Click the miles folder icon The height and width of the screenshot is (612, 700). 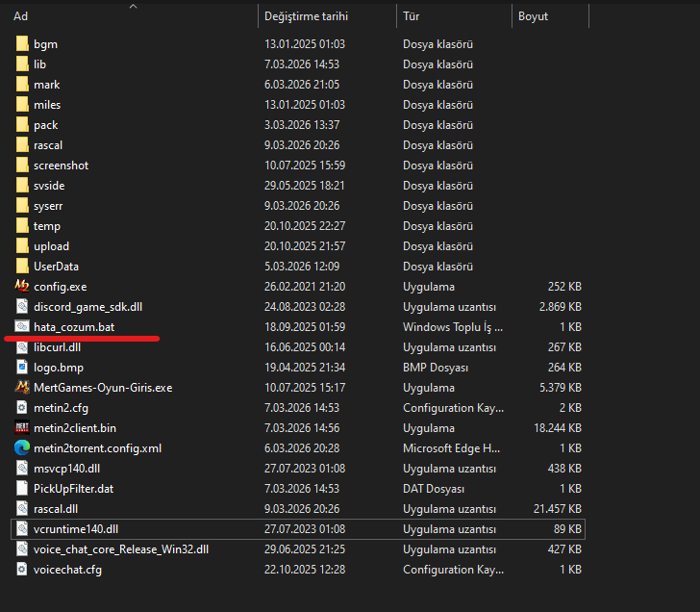[x=22, y=105]
